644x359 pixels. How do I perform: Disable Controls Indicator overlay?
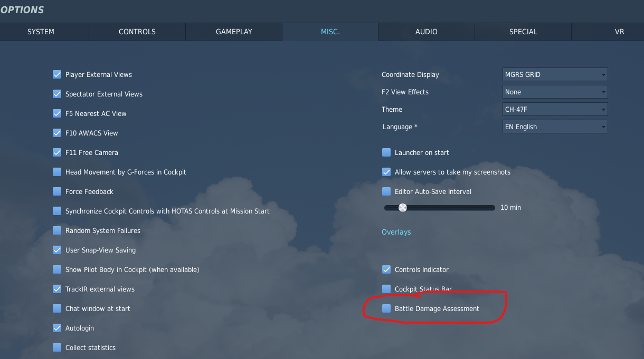[x=386, y=269]
